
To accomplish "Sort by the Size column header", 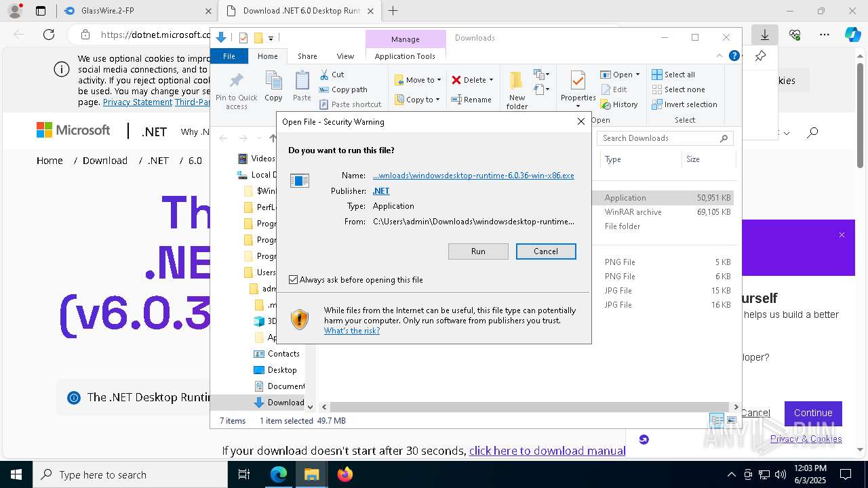I will pyautogui.click(x=708, y=159).
